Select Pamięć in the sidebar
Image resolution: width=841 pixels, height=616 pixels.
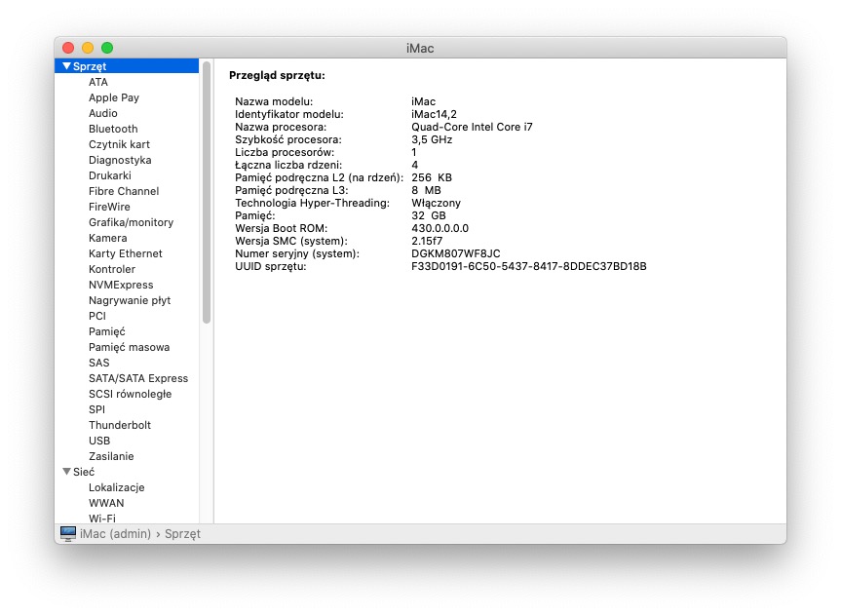click(x=107, y=331)
